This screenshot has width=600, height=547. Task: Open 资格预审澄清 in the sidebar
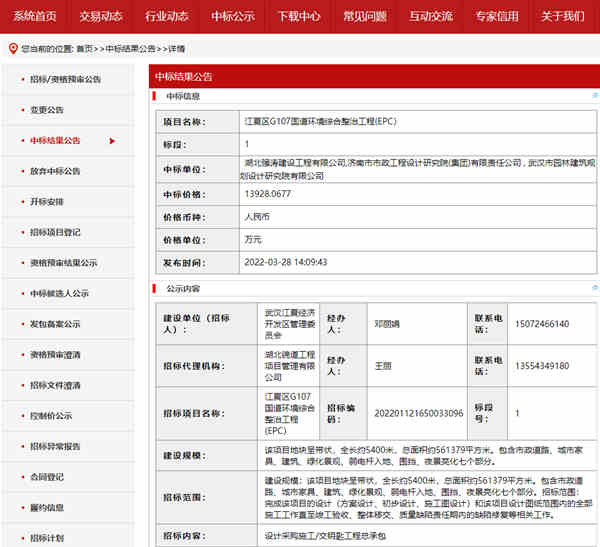pos(55,355)
